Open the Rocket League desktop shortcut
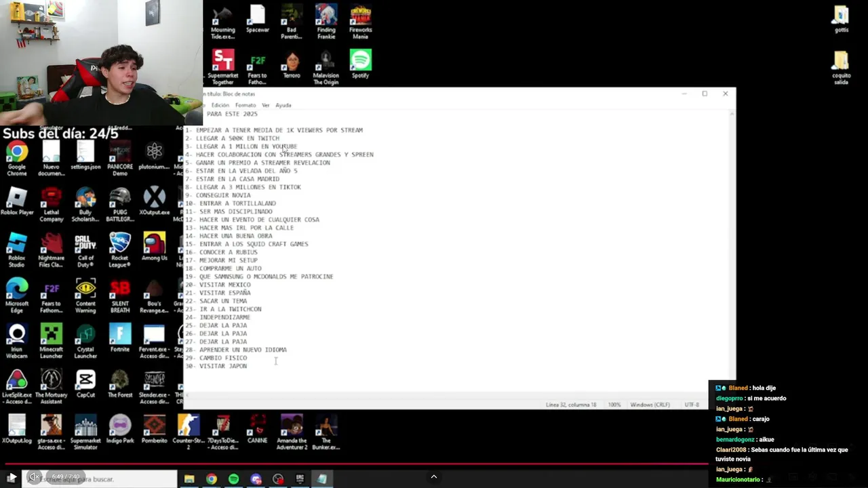Screen dimensions: 868x488 point(120,250)
